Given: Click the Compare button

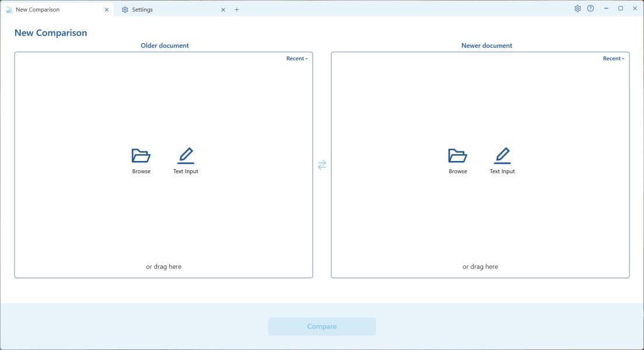Looking at the screenshot, I should (322, 326).
